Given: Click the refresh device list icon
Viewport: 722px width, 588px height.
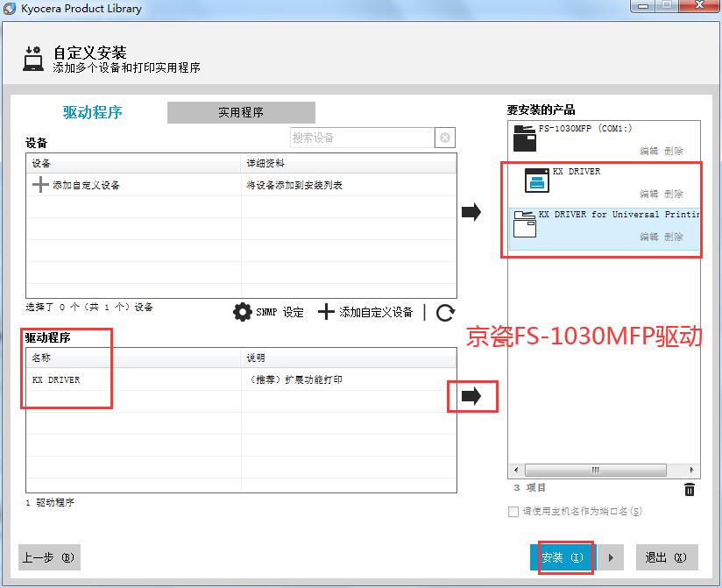Looking at the screenshot, I should [445, 312].
